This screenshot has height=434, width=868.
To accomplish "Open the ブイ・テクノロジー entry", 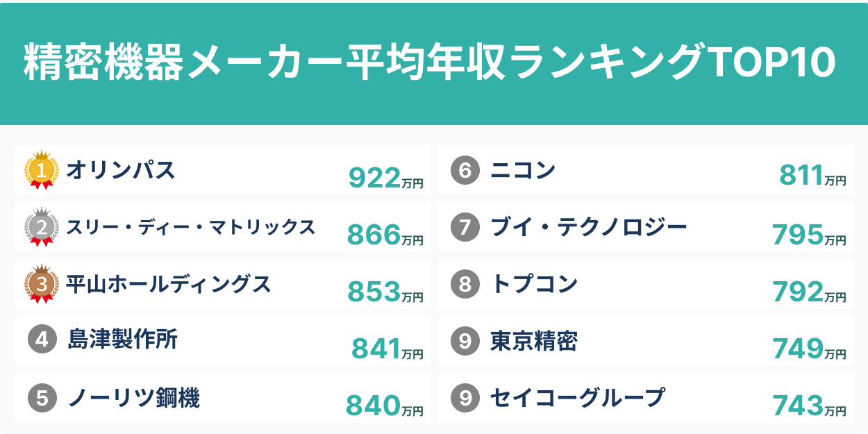I will 588,227.
